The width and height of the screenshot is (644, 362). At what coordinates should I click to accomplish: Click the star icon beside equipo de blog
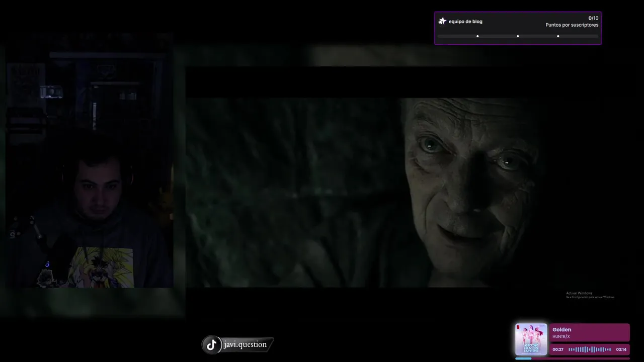click(x=442, y=21)
